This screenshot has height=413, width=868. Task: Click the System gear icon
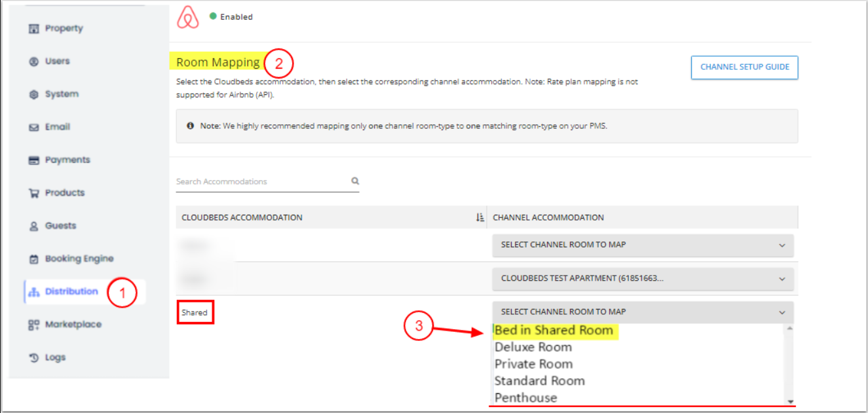click(34, 94)
